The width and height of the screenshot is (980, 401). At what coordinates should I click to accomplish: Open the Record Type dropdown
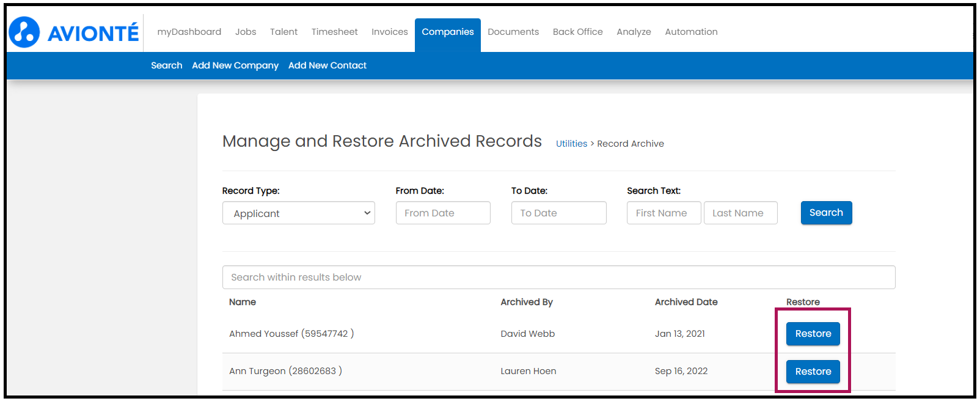pos(298,213)
